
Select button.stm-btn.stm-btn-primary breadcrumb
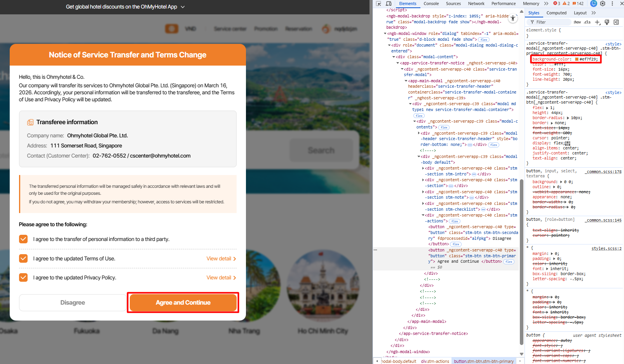point(484,361)
